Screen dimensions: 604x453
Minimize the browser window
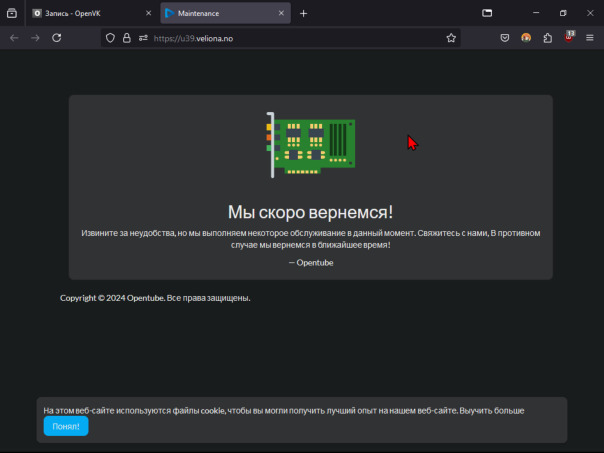click(x=536, y=13)
